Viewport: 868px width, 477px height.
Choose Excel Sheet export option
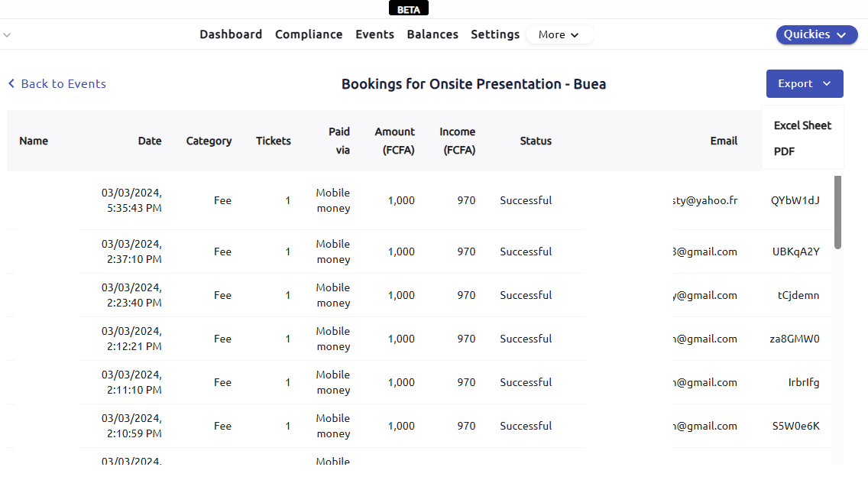click(x=802, y=126)
